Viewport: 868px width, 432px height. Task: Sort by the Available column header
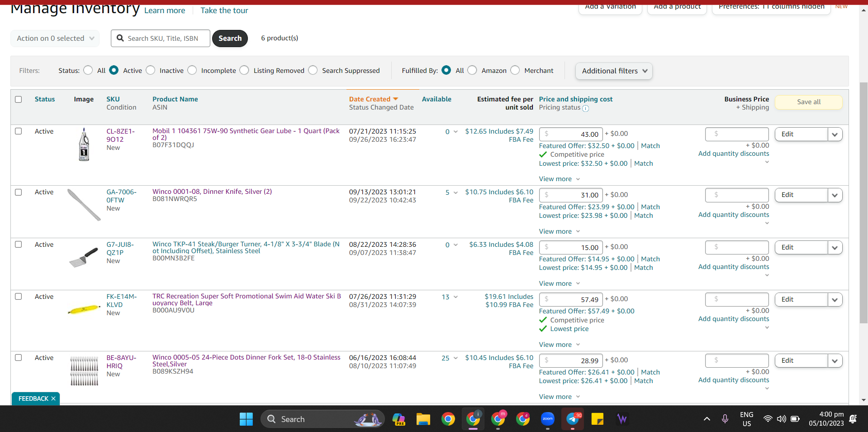(x=436, y=99)
